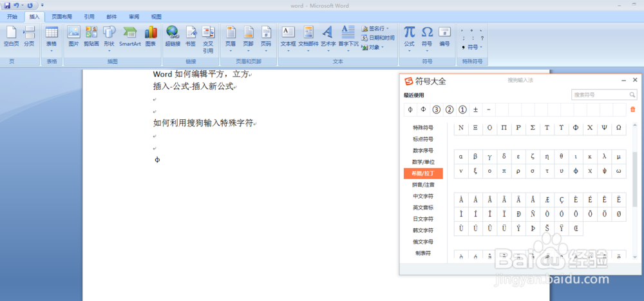Insert recent symbol ±

476,110
